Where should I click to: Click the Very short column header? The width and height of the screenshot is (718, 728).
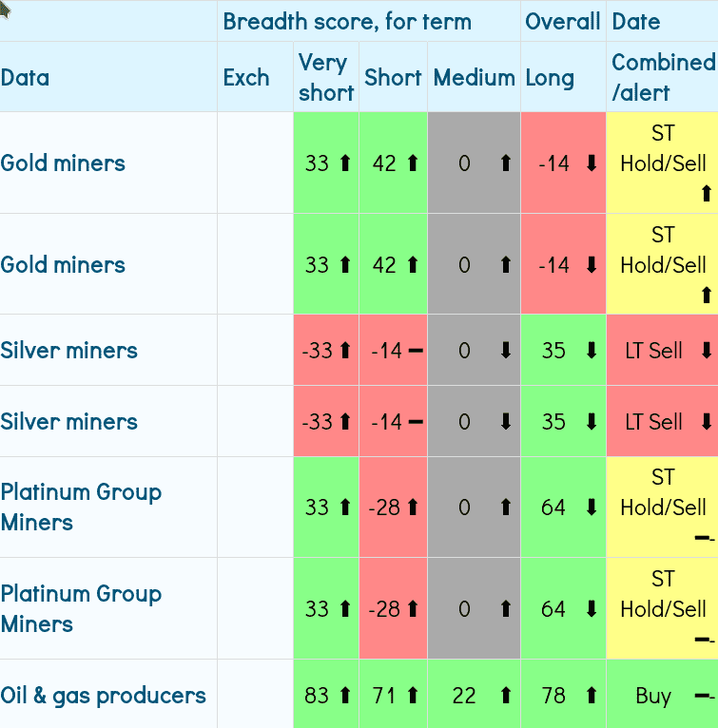tap(325, 77)
